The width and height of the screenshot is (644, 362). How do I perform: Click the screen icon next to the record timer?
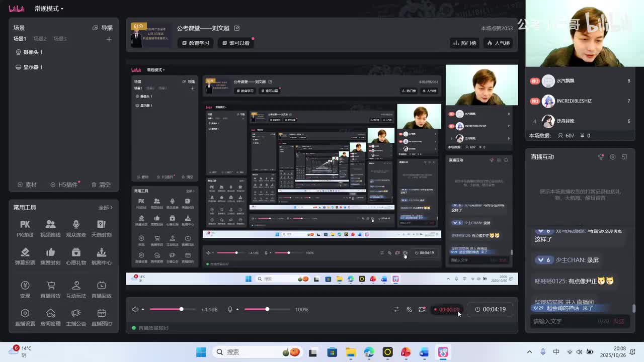422,309
